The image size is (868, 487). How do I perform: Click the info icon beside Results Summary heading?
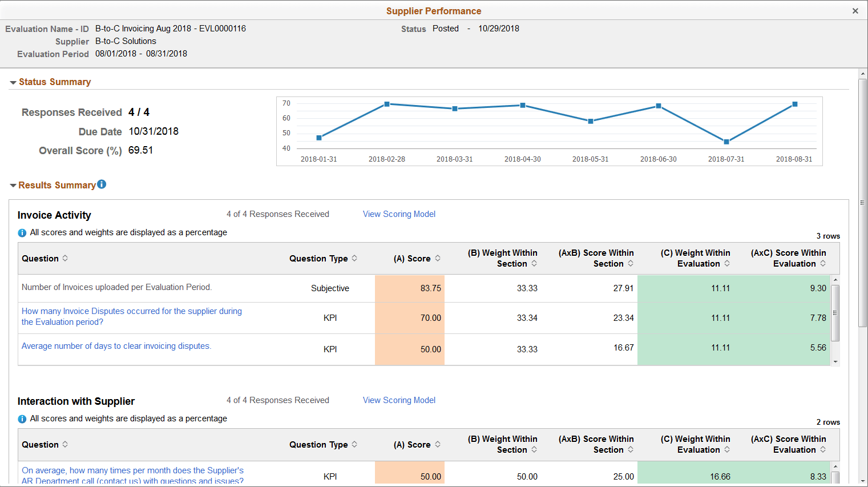(x=101, y=184)
